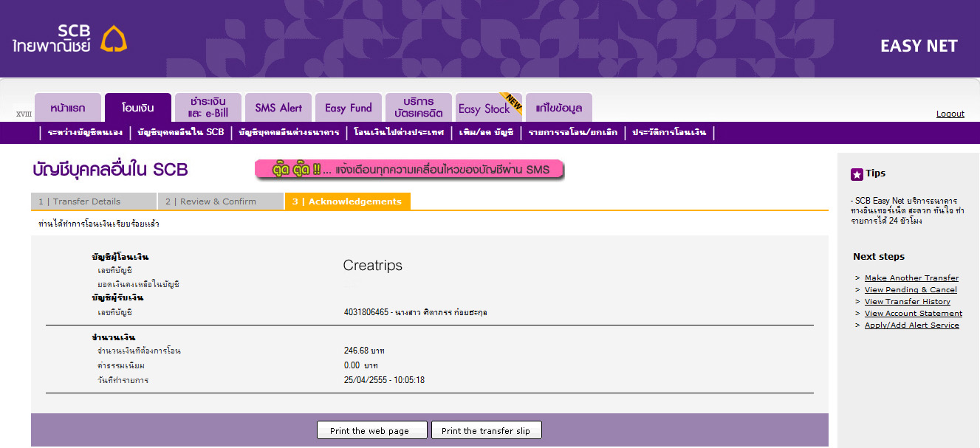Open ประวัติการโอนเงิน submenu item
The image size is (980, 448).
click(669, 133)
